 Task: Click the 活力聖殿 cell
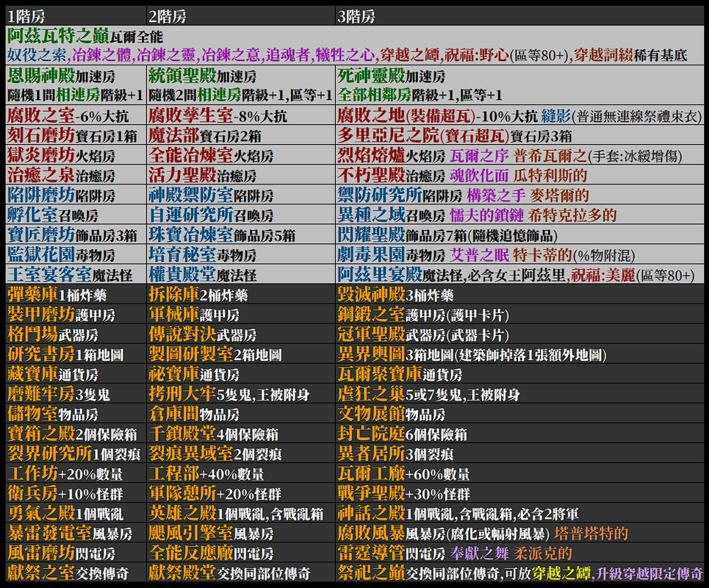coord(241,175)
